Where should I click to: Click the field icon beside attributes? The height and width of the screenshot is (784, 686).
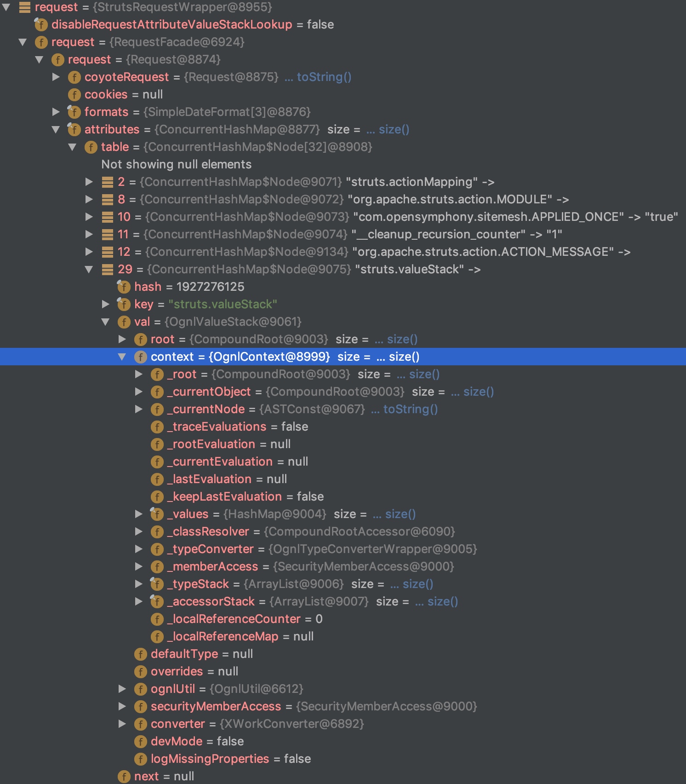pos(74,130)
